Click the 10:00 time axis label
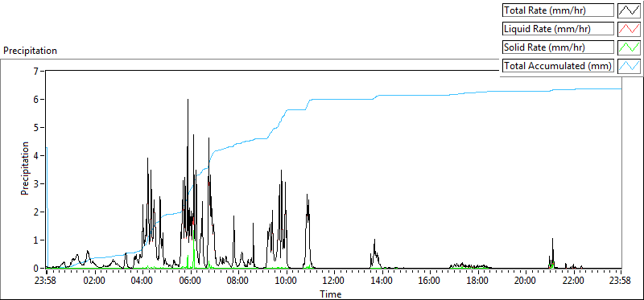The image size is (644, 300). 286,282
